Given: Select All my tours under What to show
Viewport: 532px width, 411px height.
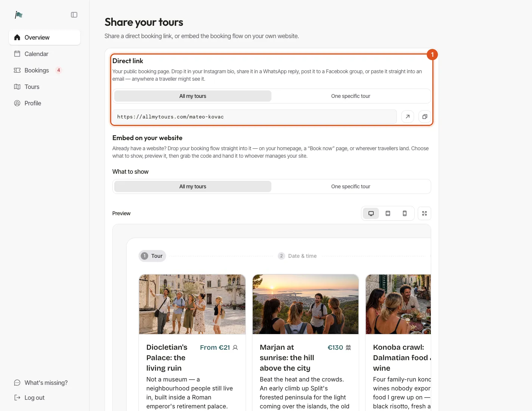Looking at the screenshot, I should coord(193,186).
